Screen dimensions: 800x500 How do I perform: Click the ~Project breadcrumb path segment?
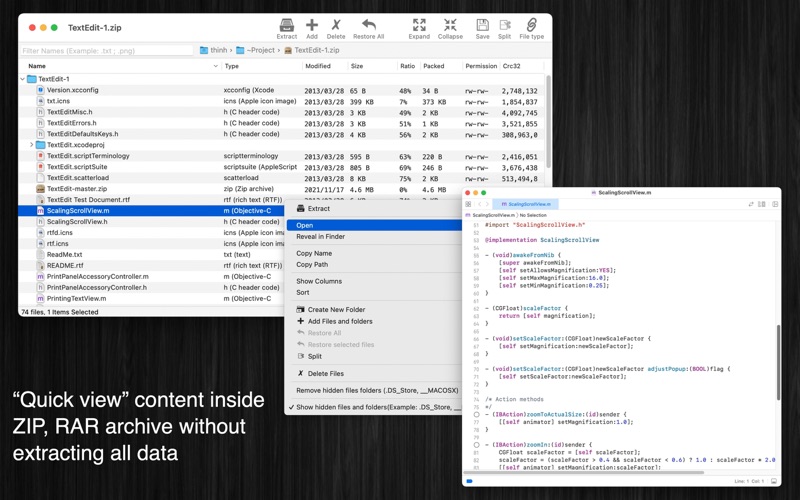coord(256,50)
